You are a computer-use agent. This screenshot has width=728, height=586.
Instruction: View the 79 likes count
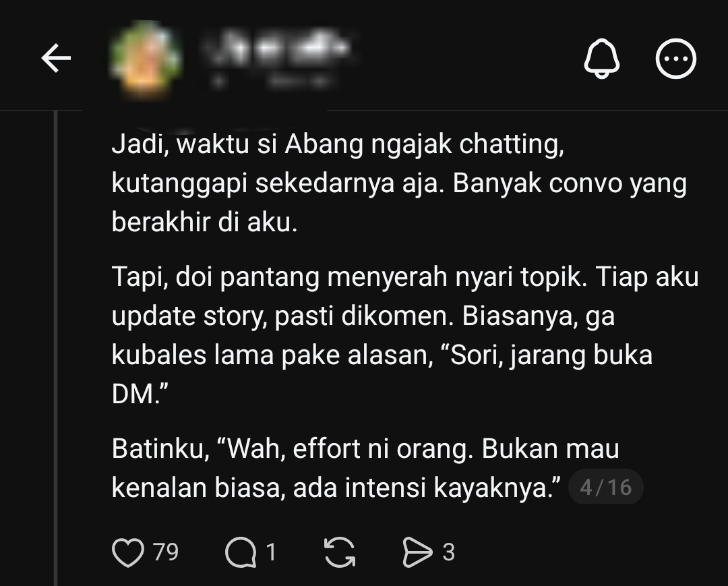tap(166, 552)
